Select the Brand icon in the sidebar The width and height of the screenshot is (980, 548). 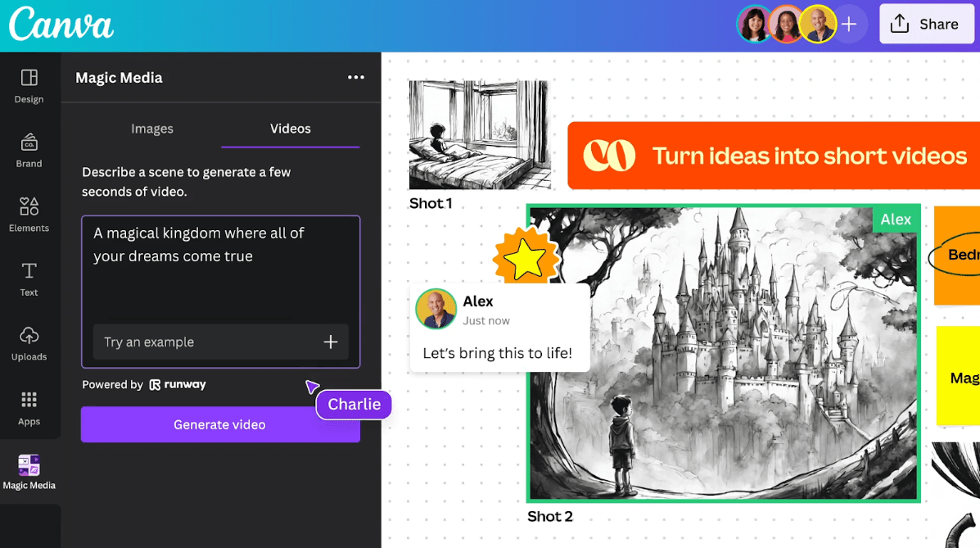29,150
